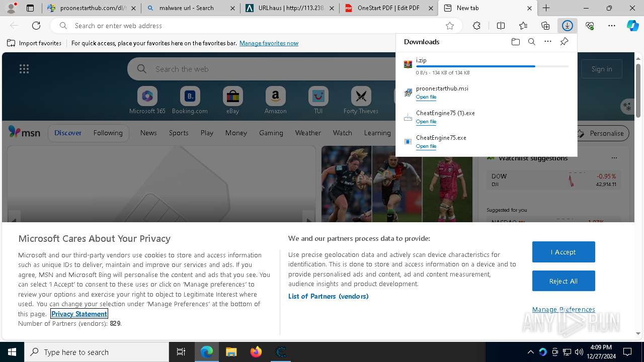The width and height of the screenshot is (644, 362).
Task: Open the Gaming category
Action: click(271, 133)
